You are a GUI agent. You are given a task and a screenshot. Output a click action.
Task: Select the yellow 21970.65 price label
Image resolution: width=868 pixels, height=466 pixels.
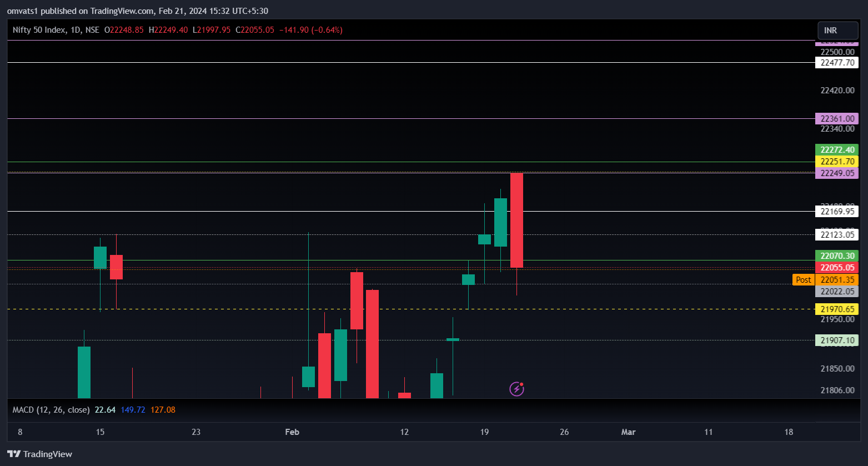click(x=837, y=309)
